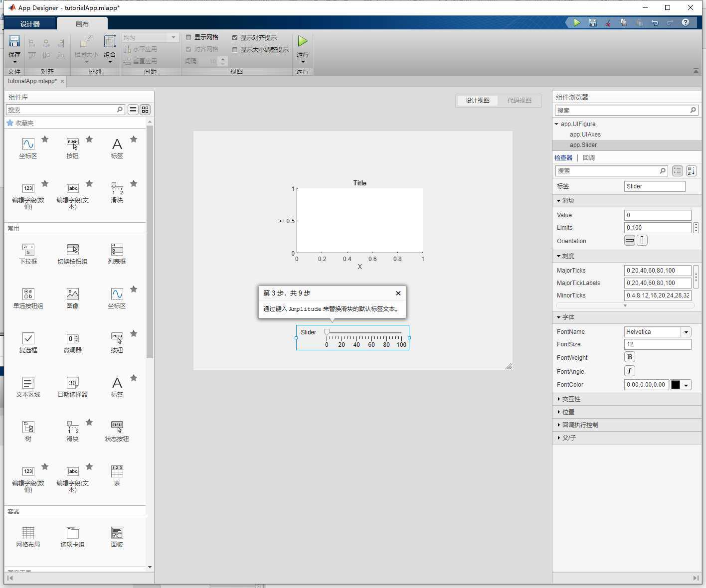
Task: Open the FontName Helvetica dropdown
Action: point(686,332)
